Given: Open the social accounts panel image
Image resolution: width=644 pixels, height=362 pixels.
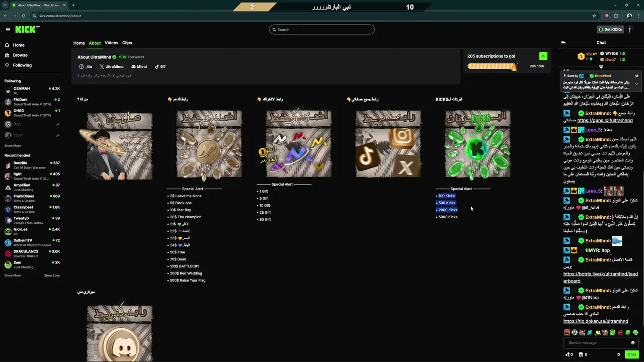Looking at the screenshot, I should 388,145.
